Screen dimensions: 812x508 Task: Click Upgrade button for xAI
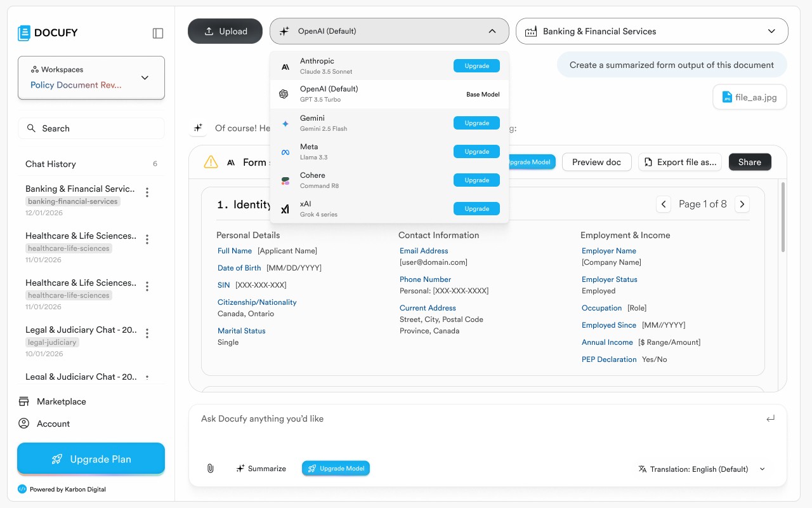click(x=476, y=209)
